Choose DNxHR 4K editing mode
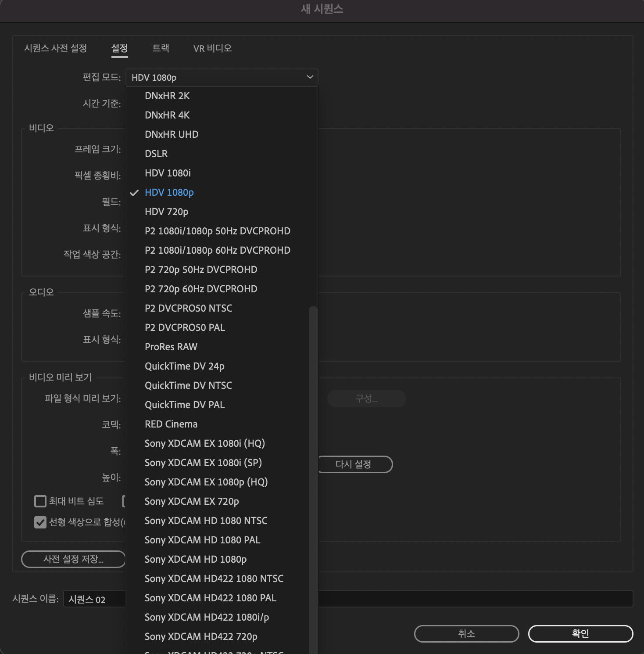The width and height of the screenshot is (644, 654). (222, 115)
